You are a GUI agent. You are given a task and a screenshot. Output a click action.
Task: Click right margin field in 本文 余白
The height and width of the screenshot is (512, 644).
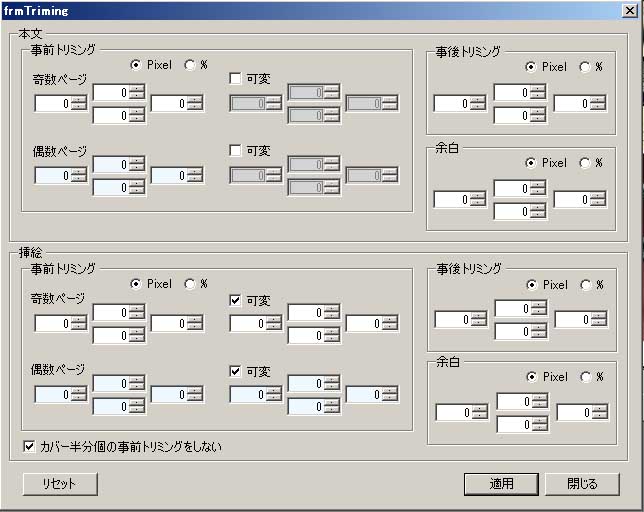tap(580, 200)
